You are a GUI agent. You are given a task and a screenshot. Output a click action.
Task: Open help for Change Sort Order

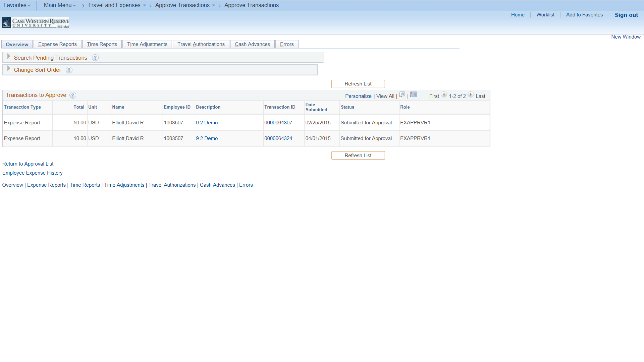click(69, 70)
